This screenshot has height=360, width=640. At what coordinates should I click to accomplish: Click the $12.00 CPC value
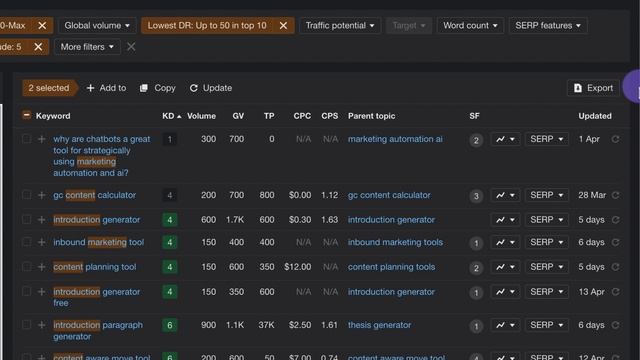298,267
